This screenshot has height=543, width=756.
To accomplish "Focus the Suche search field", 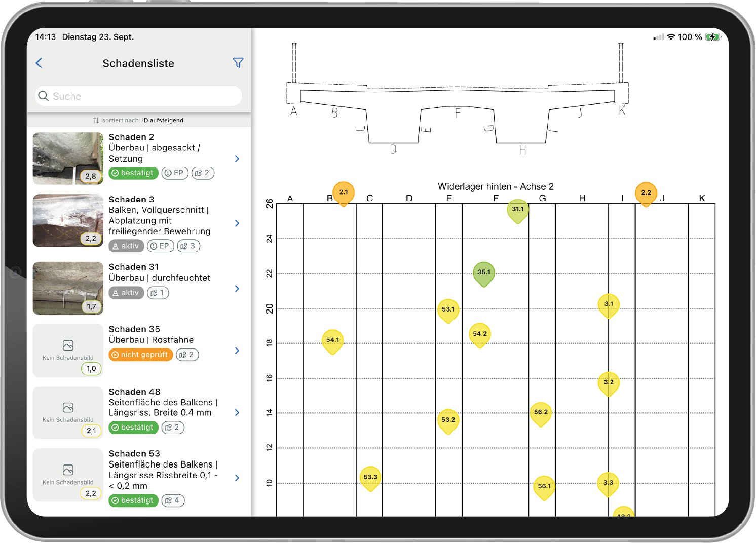I will pyautogui.click(x=138, y=96).
